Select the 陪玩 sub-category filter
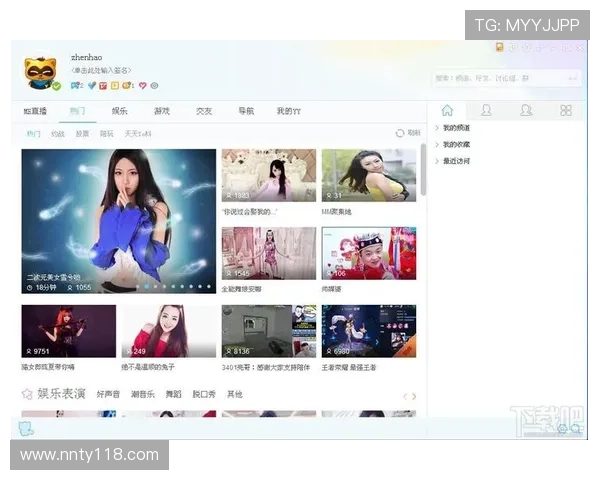 pyautogui.click(x=107, y=134)
